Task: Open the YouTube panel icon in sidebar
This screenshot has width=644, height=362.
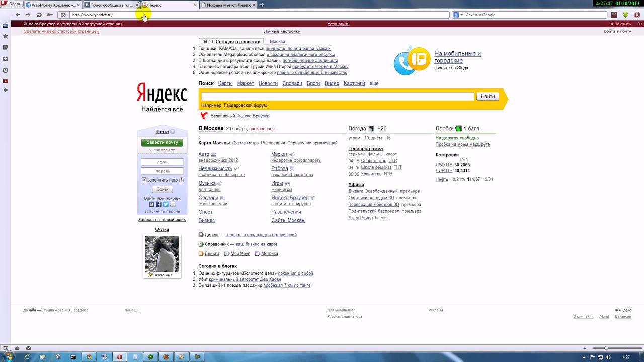Action: pyautogui.click(x=5, y=81)
